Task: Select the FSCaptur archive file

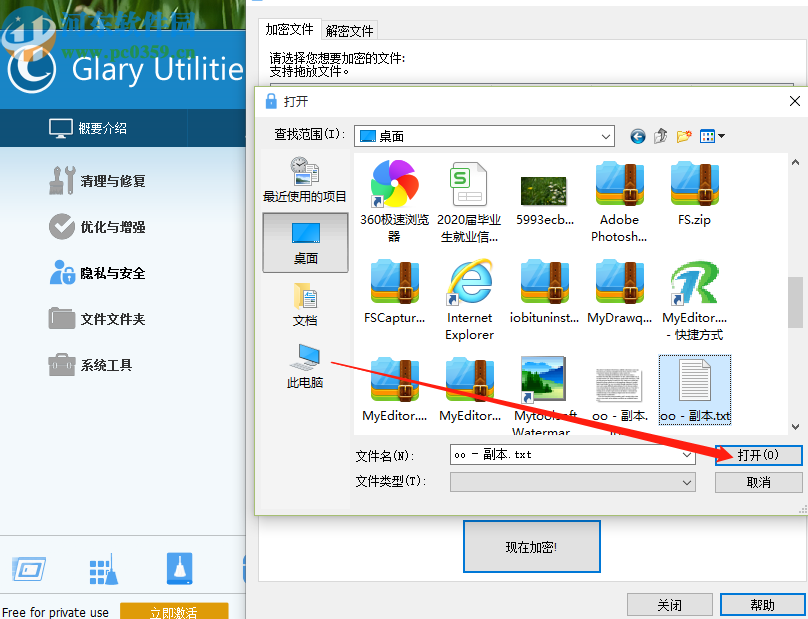Action: 395,282
